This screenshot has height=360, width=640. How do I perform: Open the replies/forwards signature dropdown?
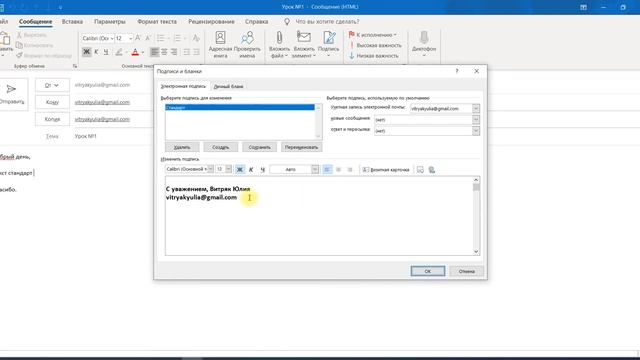476,131
